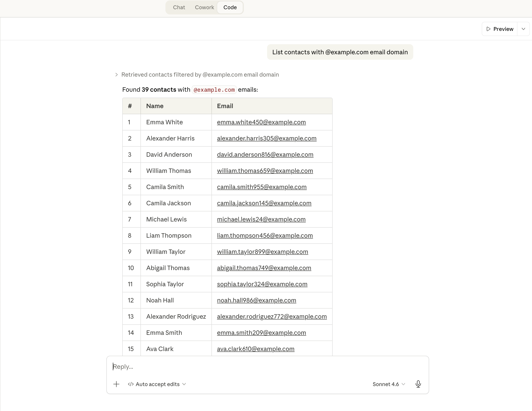Image resolution: width=532 pixels, height=411 pixels.
Task: Switch to the Chat tab
Action: (179, 7)
